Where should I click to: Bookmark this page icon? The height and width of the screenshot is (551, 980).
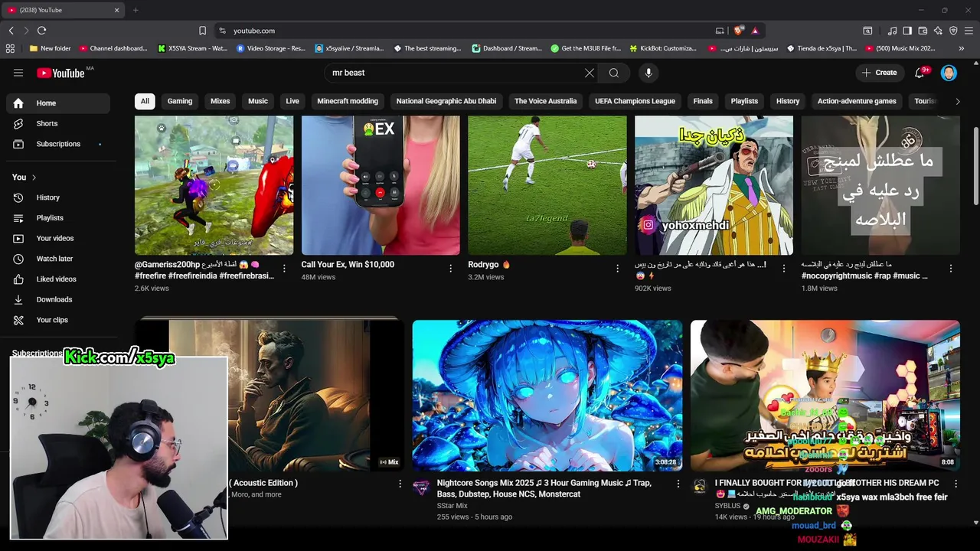202,31
